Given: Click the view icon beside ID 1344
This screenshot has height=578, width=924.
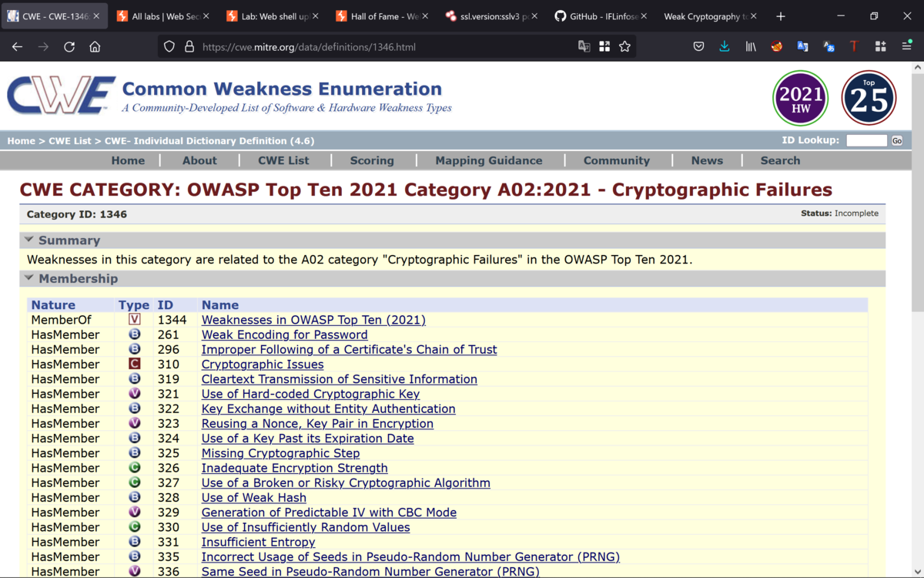Looking at the screenshot, I should tap(135, 320).
